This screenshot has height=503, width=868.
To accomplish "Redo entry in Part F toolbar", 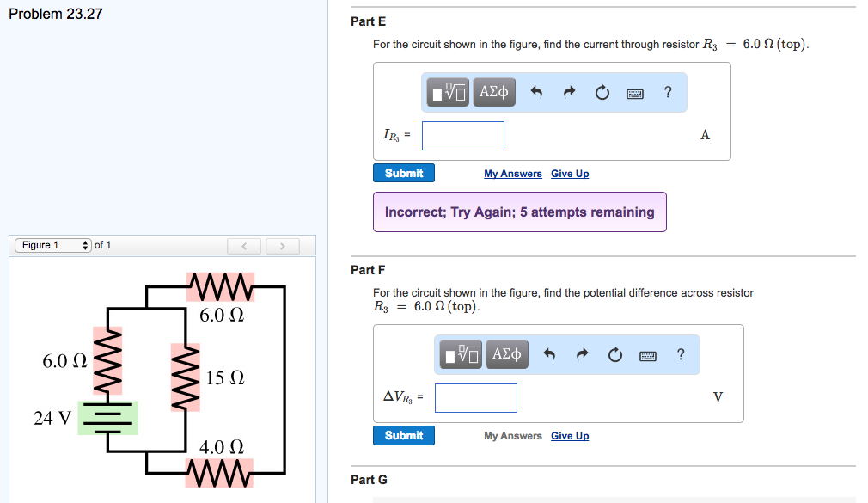I will (x=582, y=354).
